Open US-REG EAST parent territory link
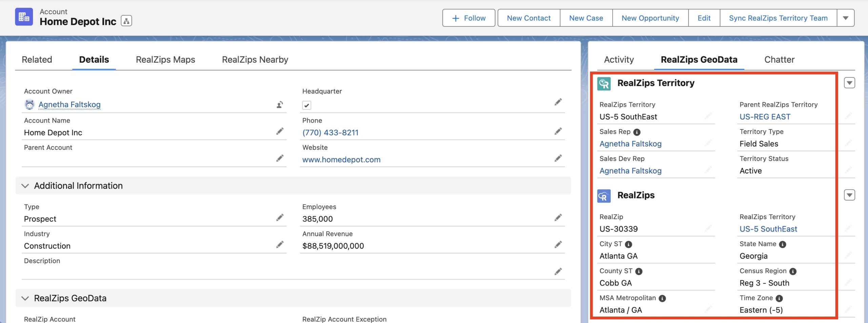The width and height of the screenshot is (868, 323). pos(765,117)
